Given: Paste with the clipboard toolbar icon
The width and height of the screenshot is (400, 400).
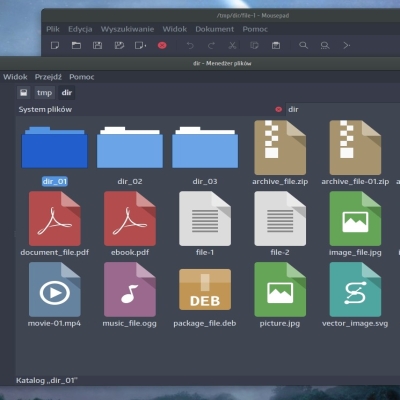Looking at the screenshot, I should (x=276, y=45).
